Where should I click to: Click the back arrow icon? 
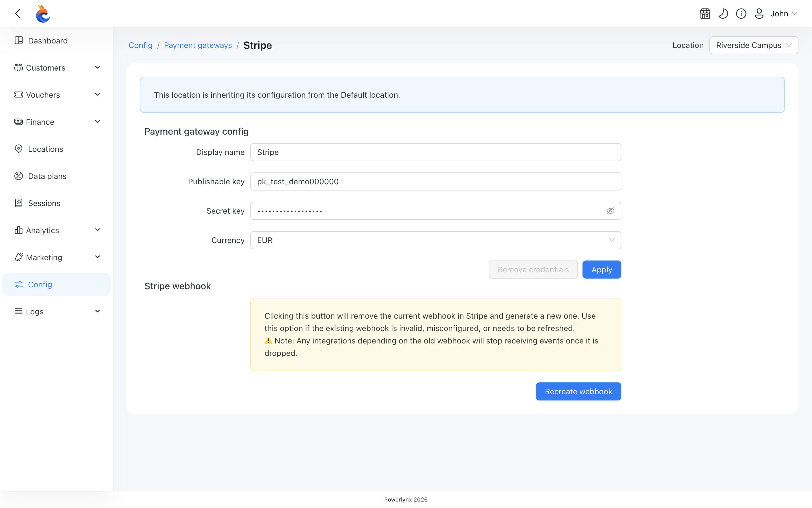point(18,14)
